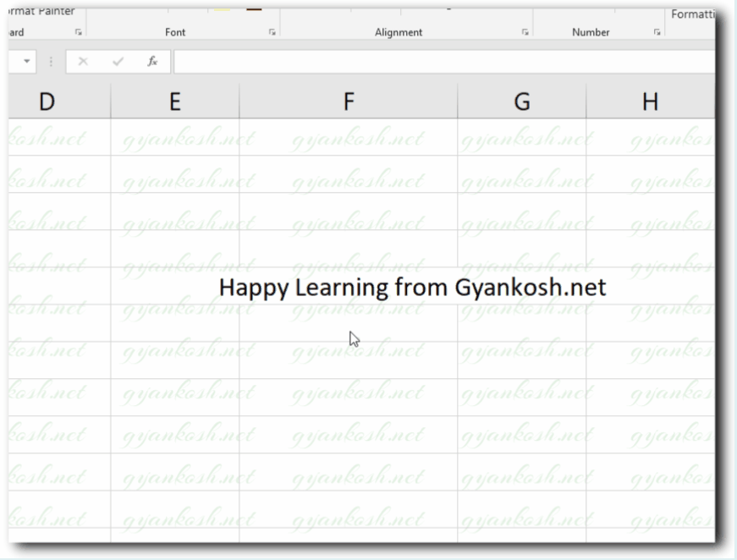Select the column F header
The height and width of the screenshot is (560, 737).
click(x=348, y=101)
